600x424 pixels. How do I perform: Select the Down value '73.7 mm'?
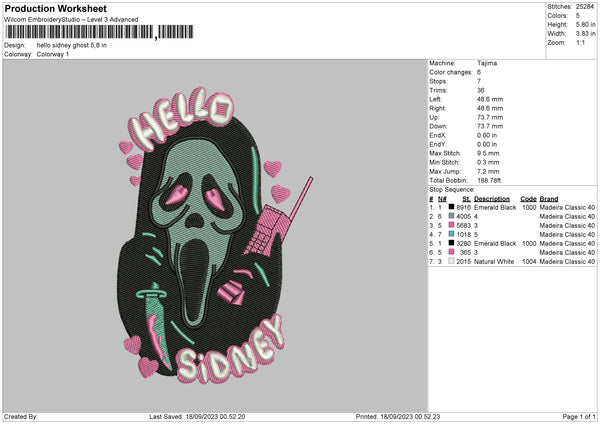pyautogui.click(x=490, y=126)
